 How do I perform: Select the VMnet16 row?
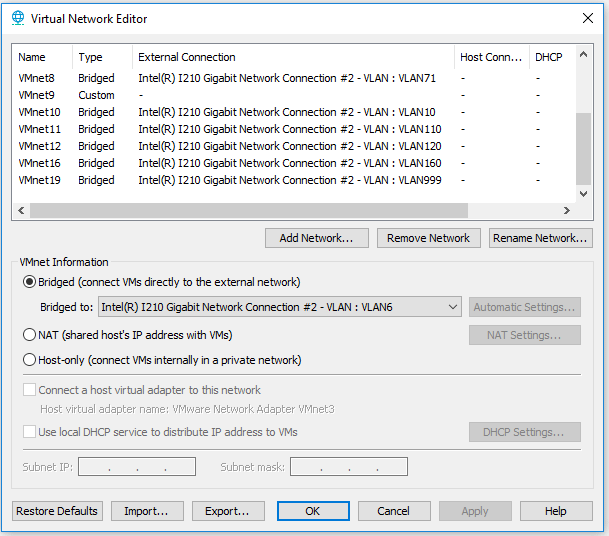point(293,163)
